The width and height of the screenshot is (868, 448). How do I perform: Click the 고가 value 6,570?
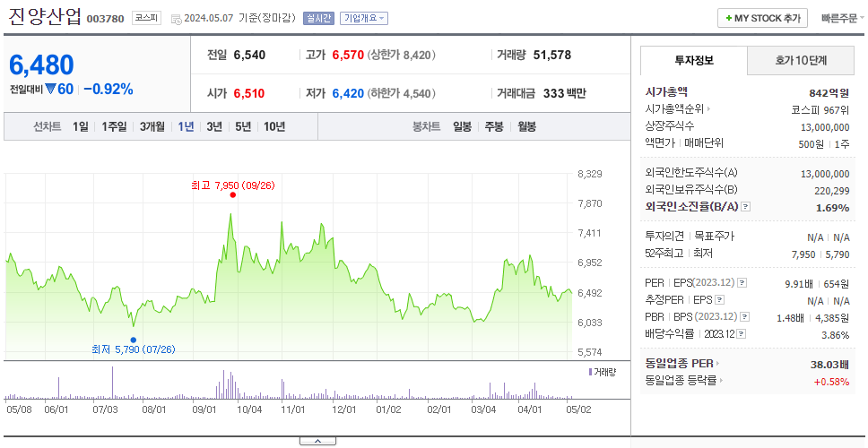click(x=348, y=56)
